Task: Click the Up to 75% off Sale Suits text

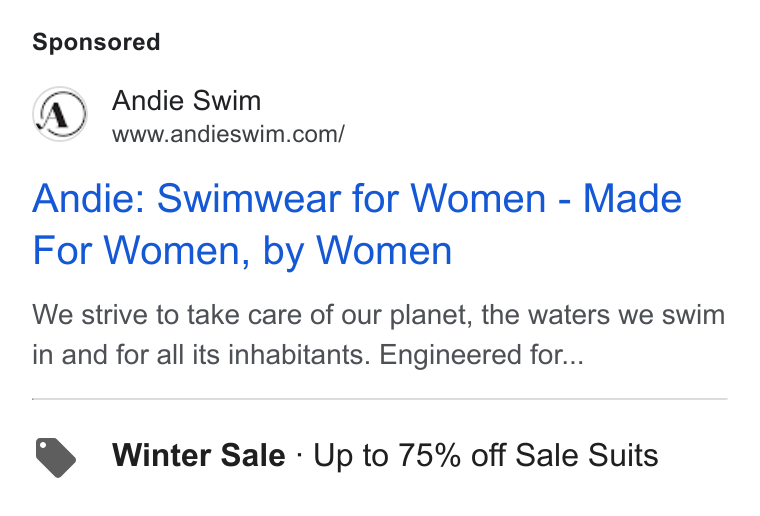Action: coord(486,455)
